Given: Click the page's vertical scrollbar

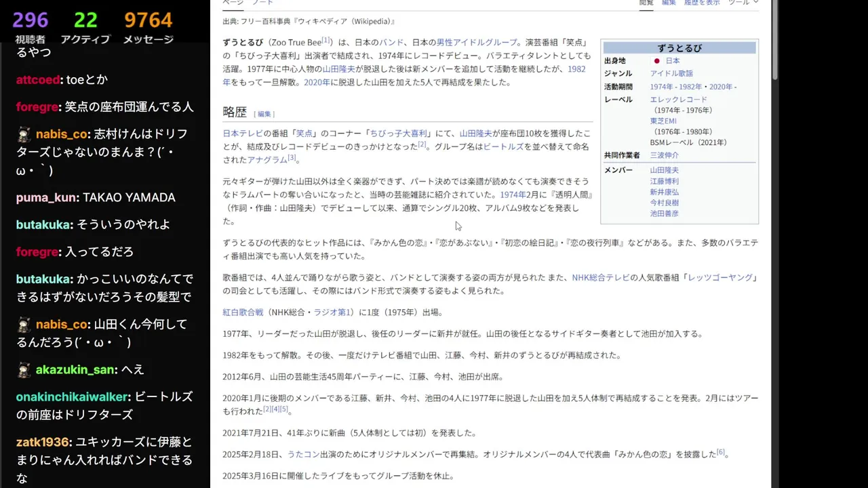Looking at the screenshot, I should coord(775,41).
